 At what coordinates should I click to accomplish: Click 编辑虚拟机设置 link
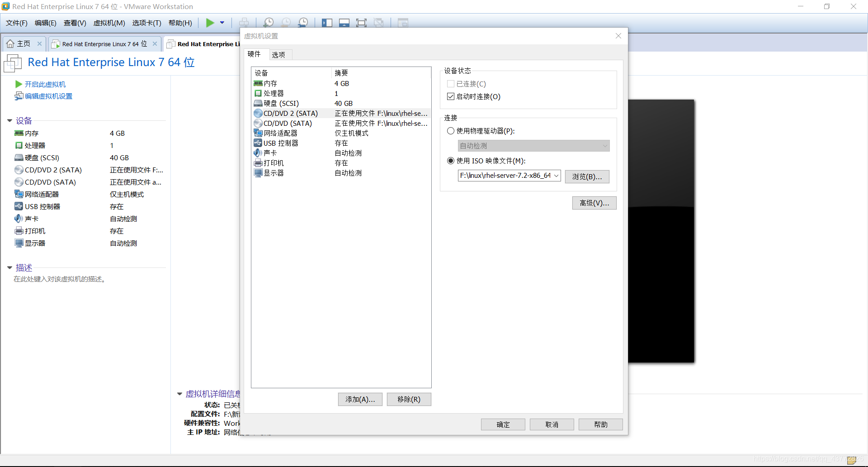[48, 96]
